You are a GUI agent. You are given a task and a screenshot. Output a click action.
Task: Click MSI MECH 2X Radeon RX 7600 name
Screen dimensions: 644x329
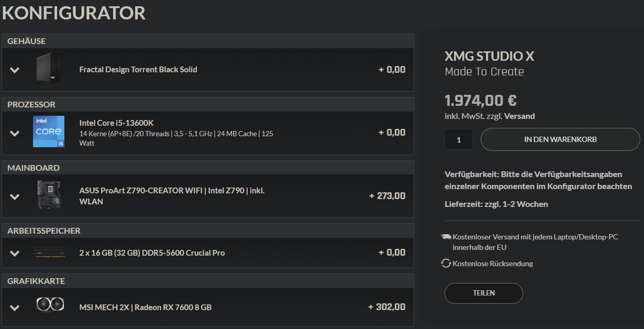[x=145, y=308]
